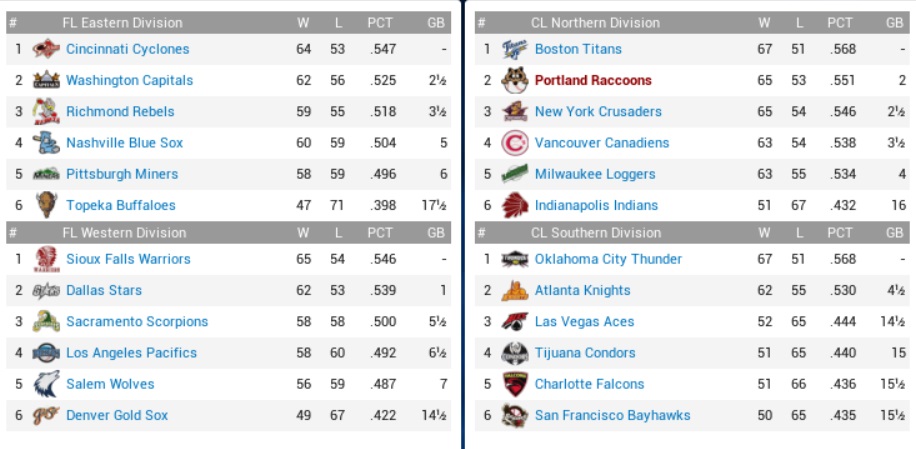916x449 pixels.
Task: Click the Topeka Buffaloes bison logo
Action: (x=46, y=205)
